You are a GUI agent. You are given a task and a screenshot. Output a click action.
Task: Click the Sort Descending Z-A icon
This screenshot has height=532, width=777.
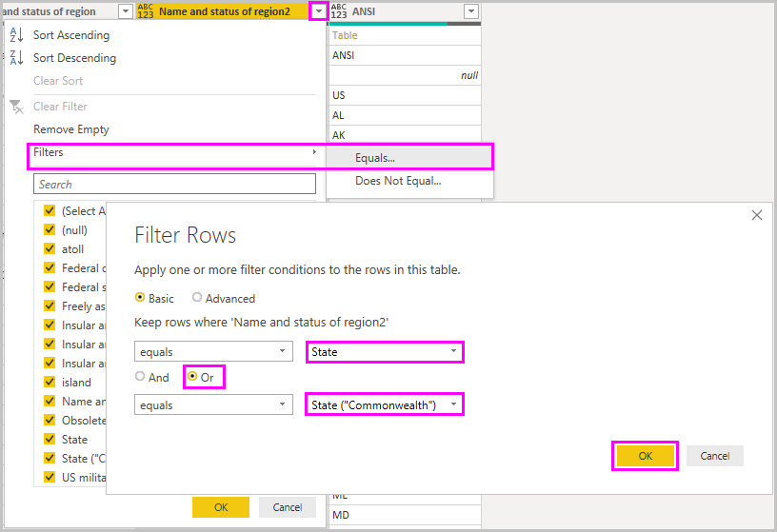click(16, 58)
